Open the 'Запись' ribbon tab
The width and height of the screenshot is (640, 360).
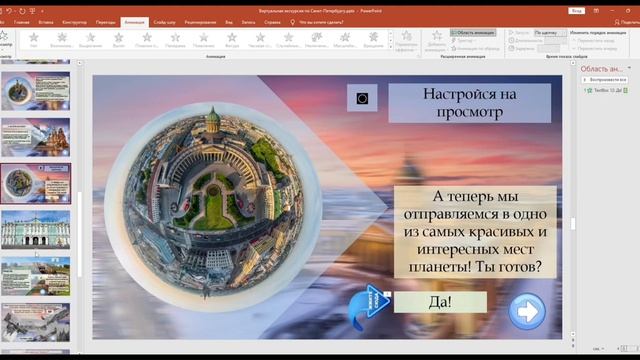pyautogui.click(x=248, y=22)
